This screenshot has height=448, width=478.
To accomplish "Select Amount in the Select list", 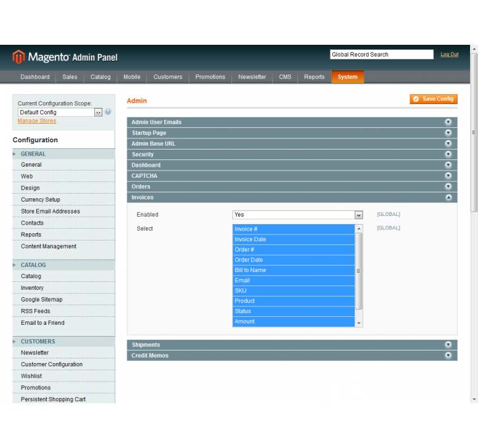I will (x=293, y=322).
